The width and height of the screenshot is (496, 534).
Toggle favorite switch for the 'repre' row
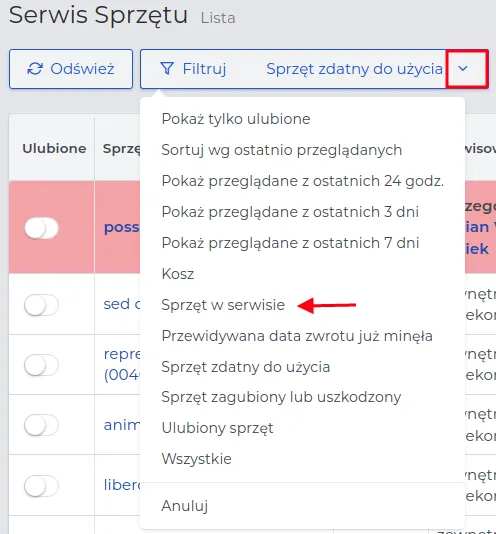pos(42,365)
